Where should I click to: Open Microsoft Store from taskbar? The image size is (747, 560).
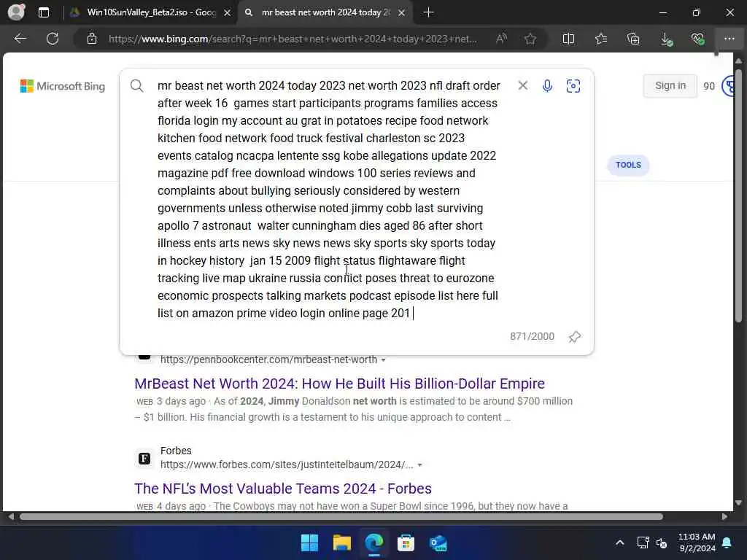[406, 542]
